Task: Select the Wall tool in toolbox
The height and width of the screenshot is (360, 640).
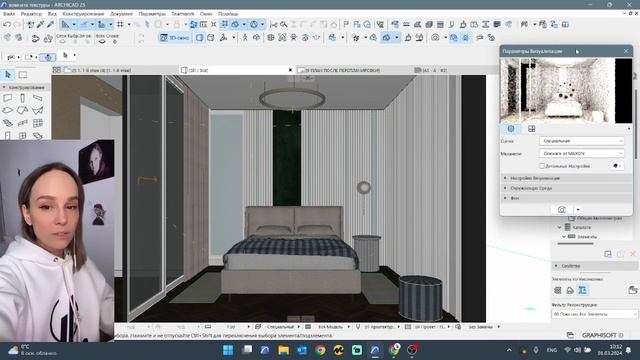Action: click(8, 98)
